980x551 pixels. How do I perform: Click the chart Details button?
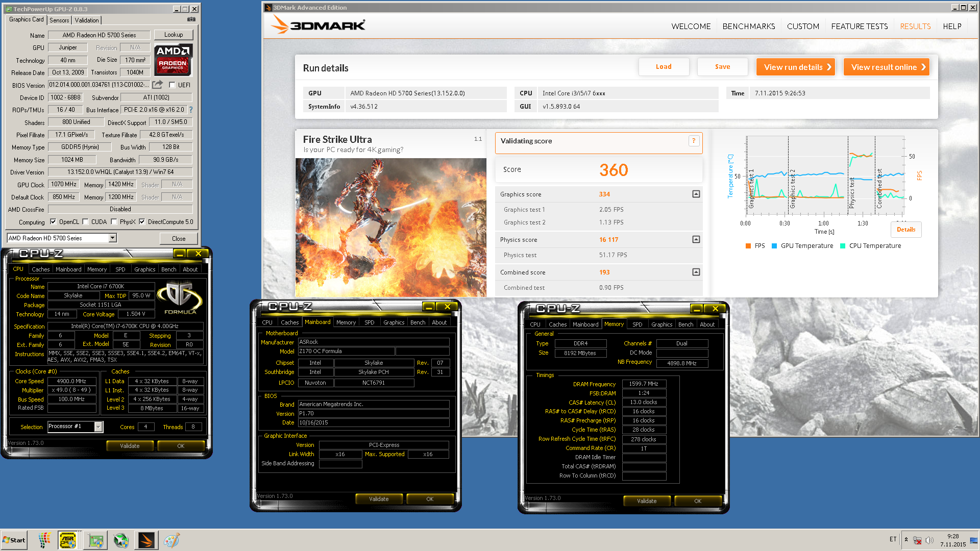coord(906,230)
